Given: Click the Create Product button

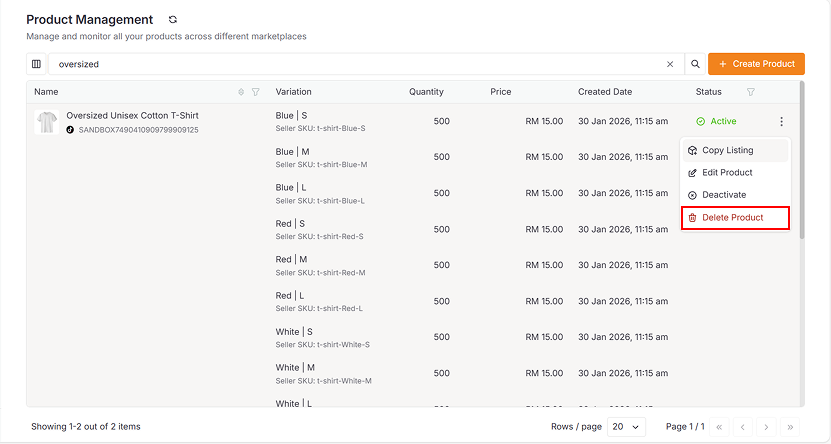Looking at the screenshot, I should pos(756,64).
